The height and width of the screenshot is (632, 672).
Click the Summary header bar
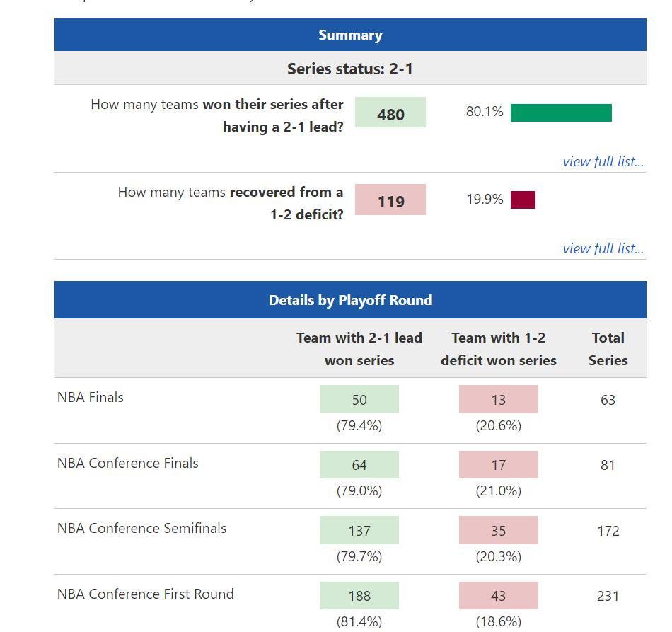pyautogui.click(x=350, y=35)
